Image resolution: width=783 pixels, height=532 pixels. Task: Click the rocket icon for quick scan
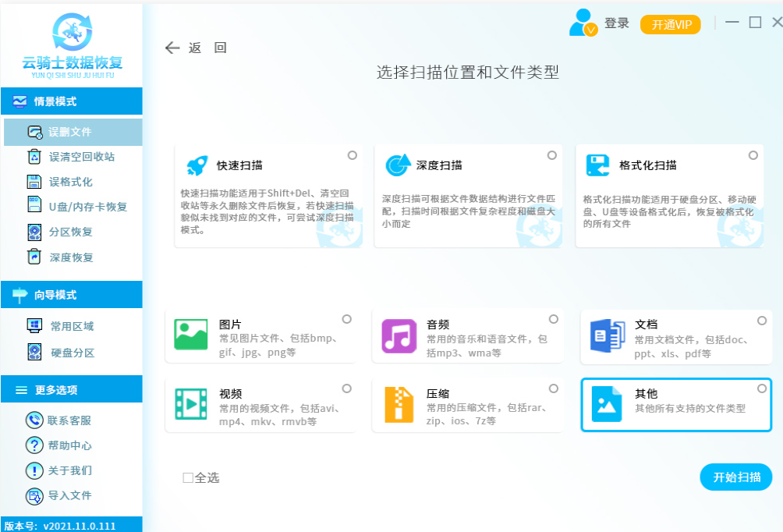tap(195, 165)
